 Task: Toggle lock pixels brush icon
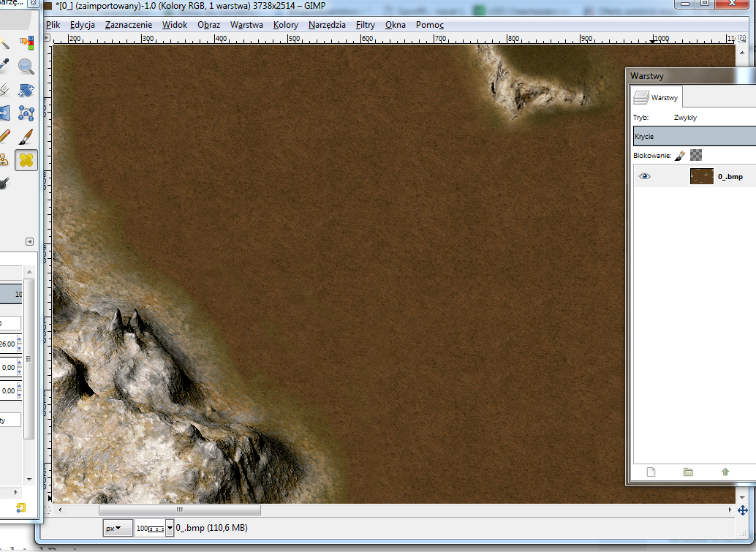pos(680,155)
